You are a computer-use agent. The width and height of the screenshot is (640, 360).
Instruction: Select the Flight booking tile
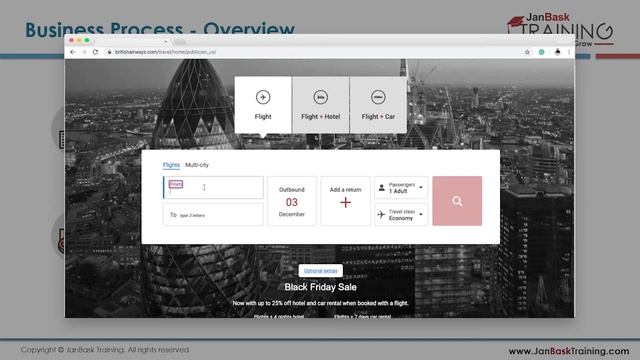[x=263, y=105]
